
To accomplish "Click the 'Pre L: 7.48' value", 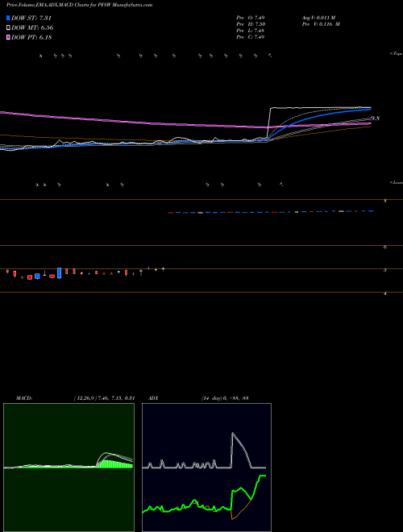I will pos(251,31).
